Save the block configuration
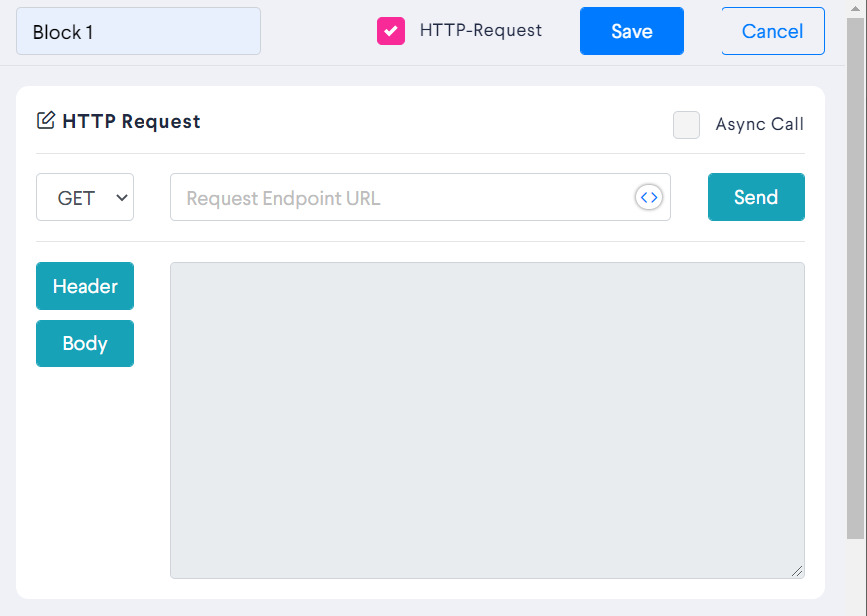867x616 pixels. point(632,31)
